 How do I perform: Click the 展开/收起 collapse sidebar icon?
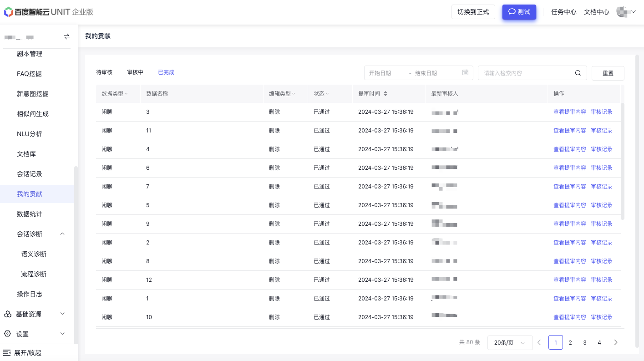(7, 353)
